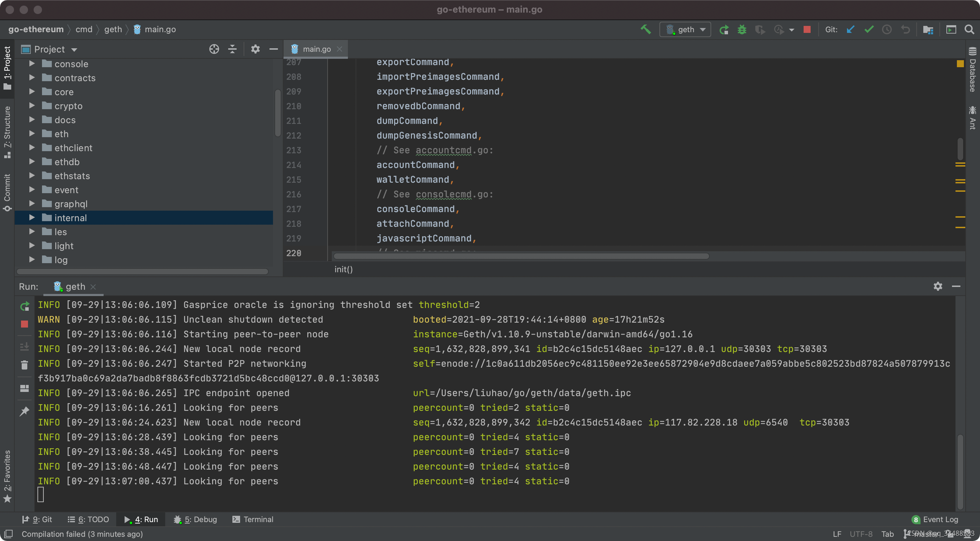
Task: Stop the running geth process in toolbar
Action: click(806, 29)
